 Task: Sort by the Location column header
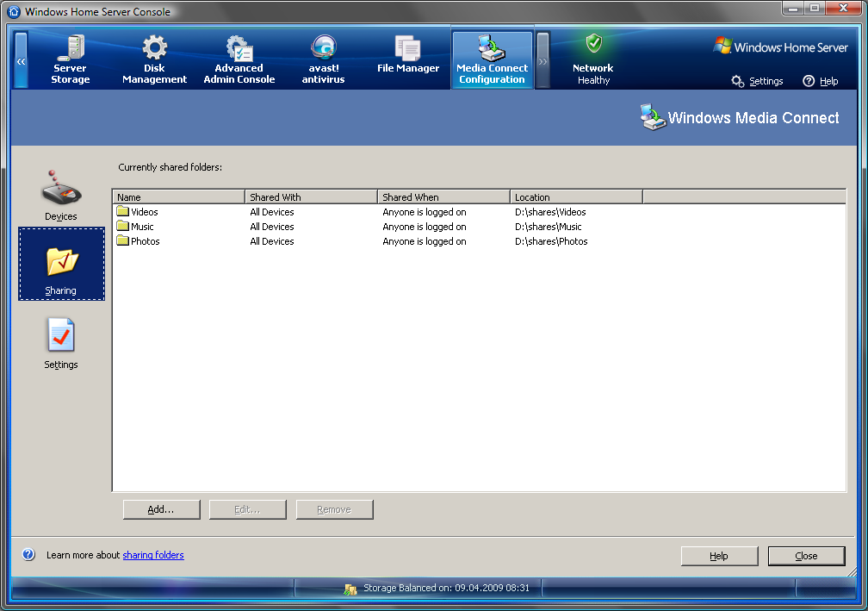(x=576, y=196)
